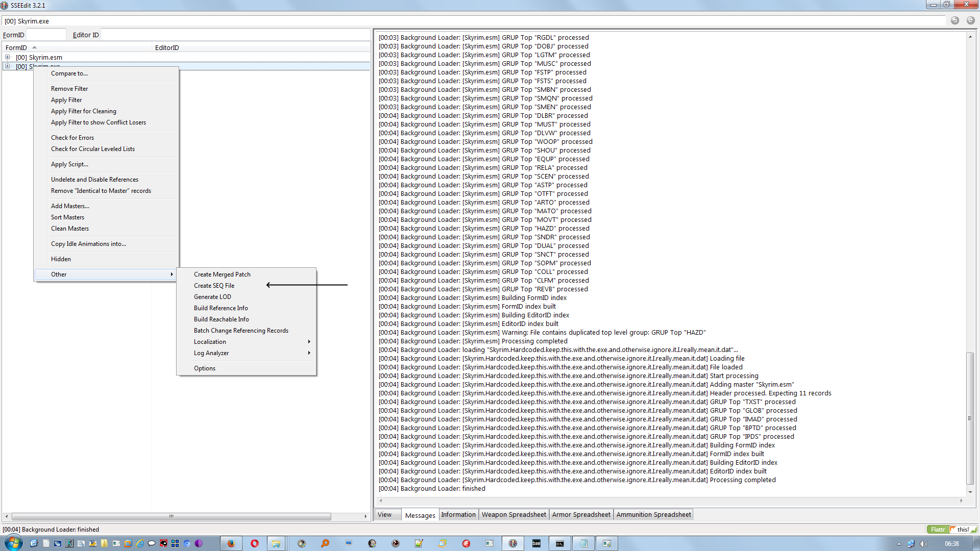
Task: Choose Create SEQ File from the submenu
Action: click(214, 285)
